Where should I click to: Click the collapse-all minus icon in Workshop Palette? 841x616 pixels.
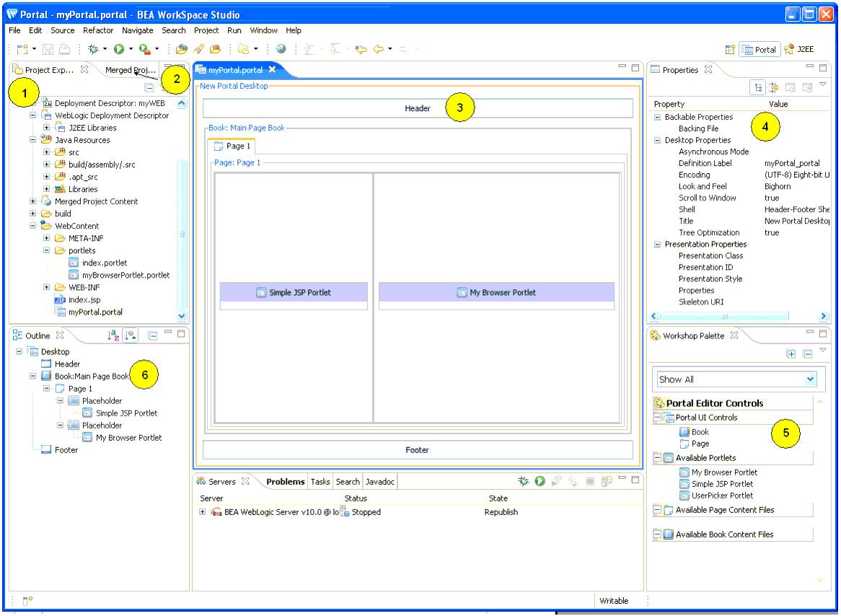point(808,353)
